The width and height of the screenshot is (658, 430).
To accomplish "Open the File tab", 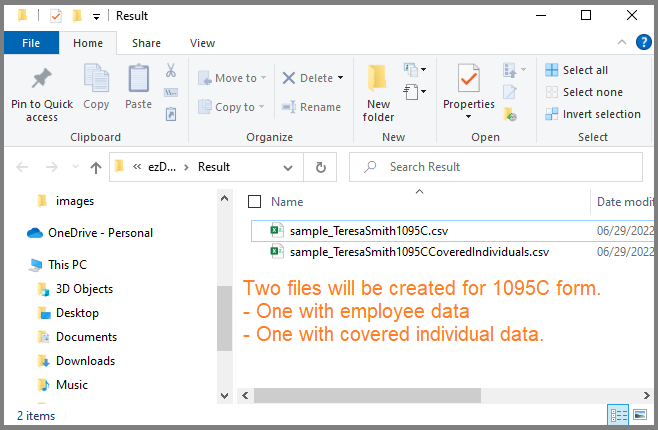I will tap(31, 43).
